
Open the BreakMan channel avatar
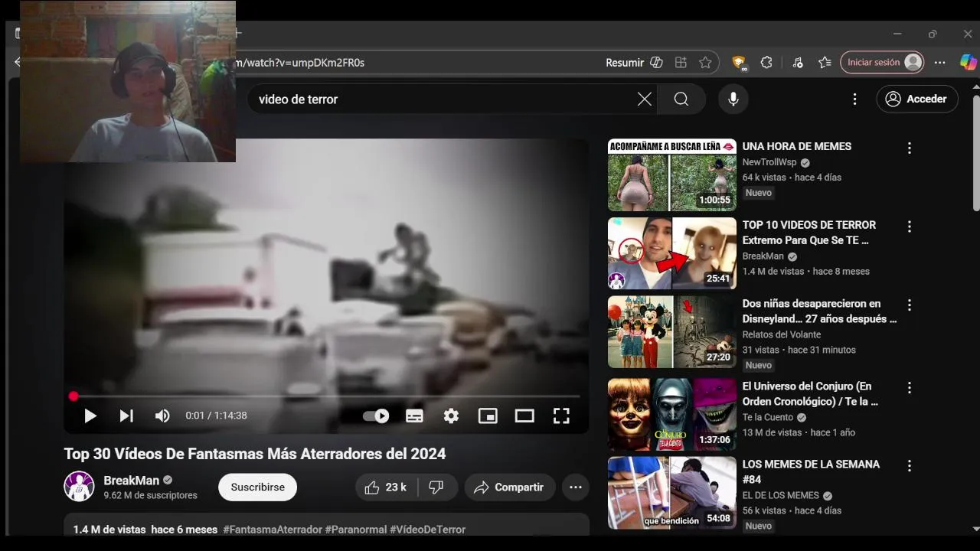79,487
